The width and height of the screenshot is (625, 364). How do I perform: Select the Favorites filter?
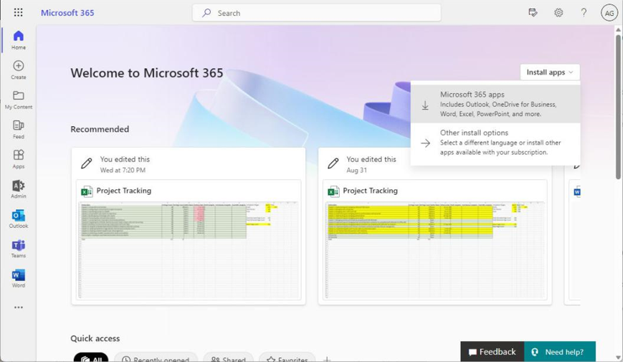(287, 358)
